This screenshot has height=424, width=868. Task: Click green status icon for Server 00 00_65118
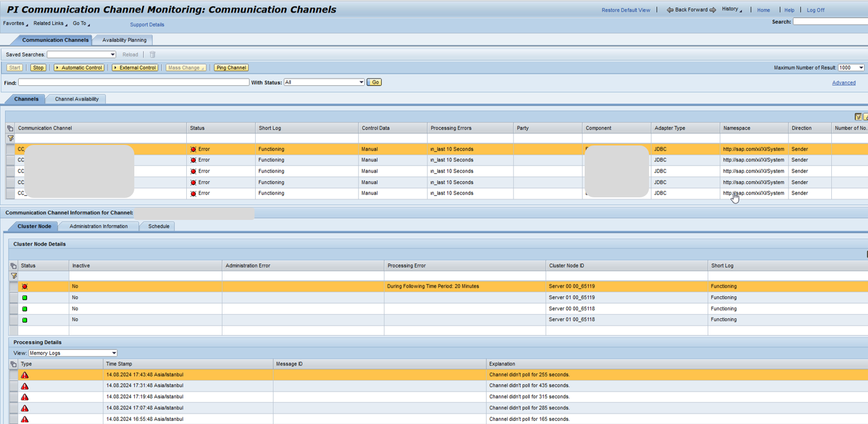click(25, 309)
